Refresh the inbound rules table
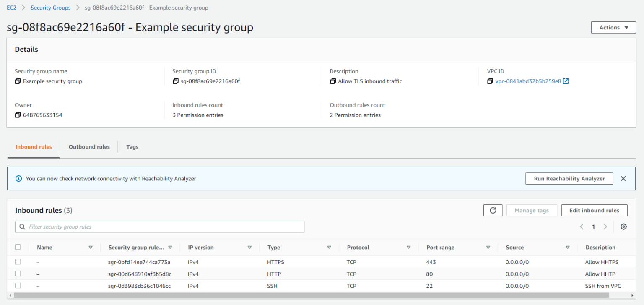 coord(493,210)
